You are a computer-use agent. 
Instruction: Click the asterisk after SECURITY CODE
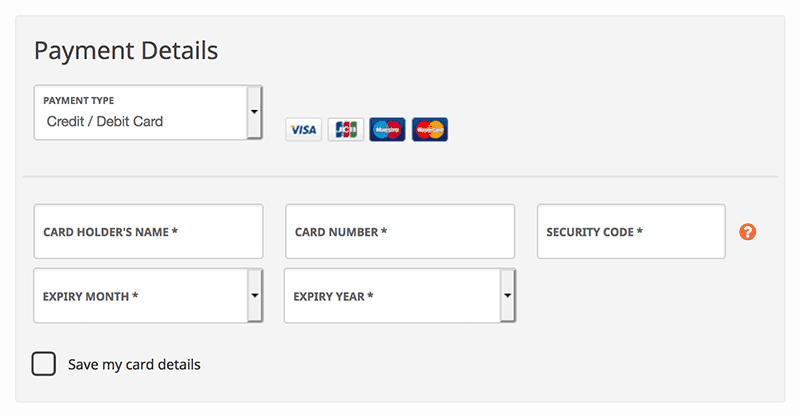click(640, 231)
